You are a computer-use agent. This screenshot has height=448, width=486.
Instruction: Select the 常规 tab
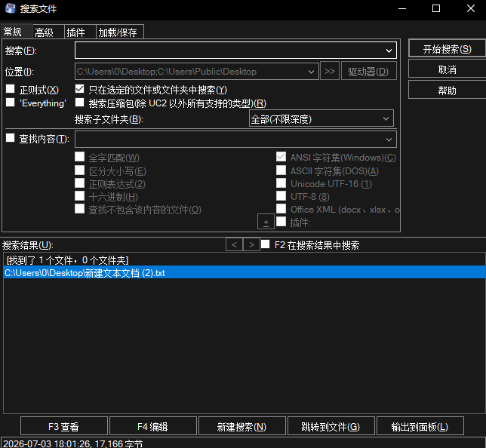tap(17, 31)
